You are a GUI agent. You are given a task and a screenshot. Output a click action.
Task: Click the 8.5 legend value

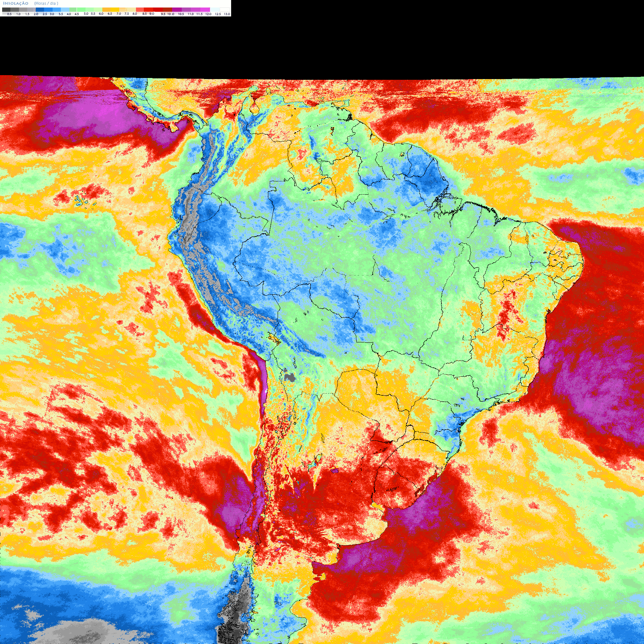[x=145, y=14]
